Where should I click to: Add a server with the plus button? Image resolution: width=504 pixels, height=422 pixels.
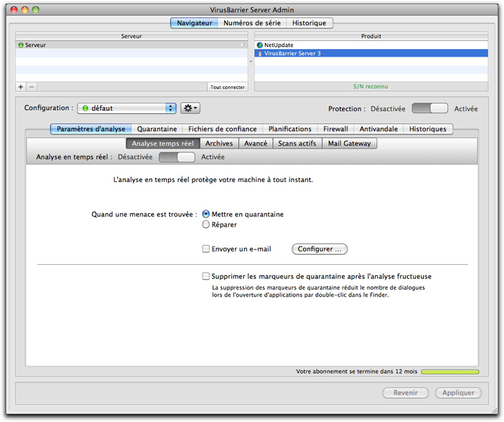point(21,87)
